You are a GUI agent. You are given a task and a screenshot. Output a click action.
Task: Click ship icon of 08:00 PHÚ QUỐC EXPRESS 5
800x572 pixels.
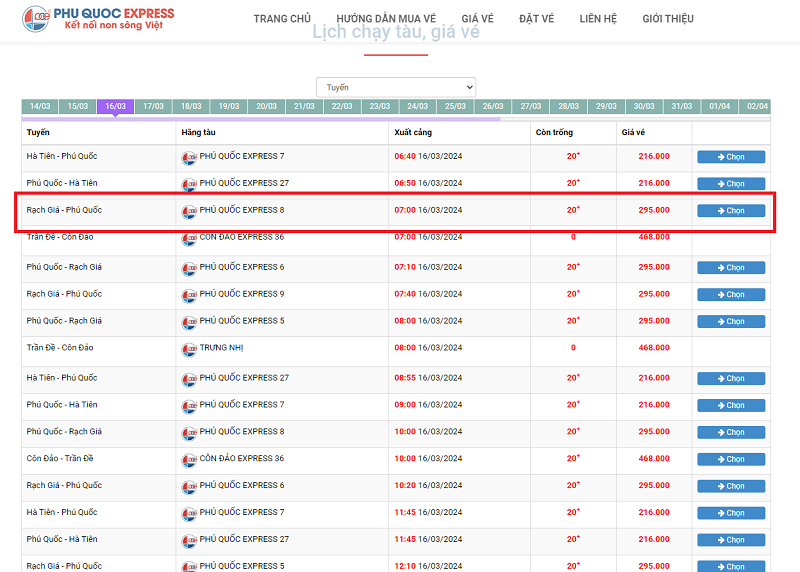click(x=189, y=322)
